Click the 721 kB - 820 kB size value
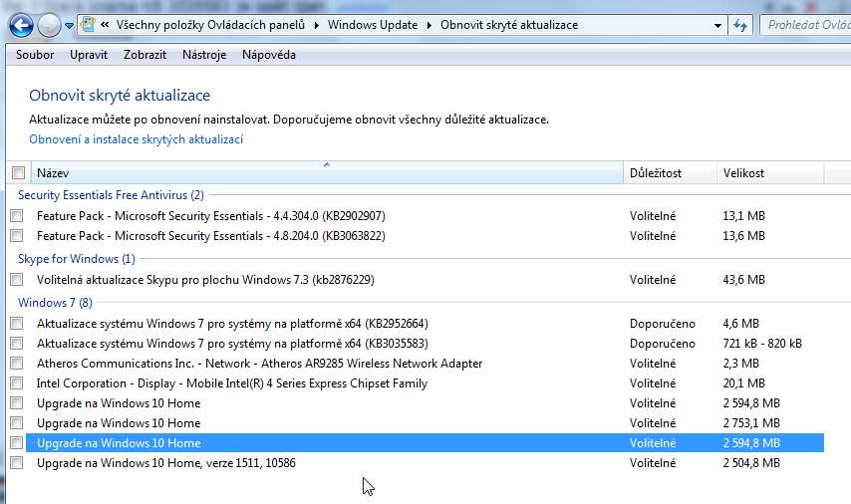 (x=762, y=344)
